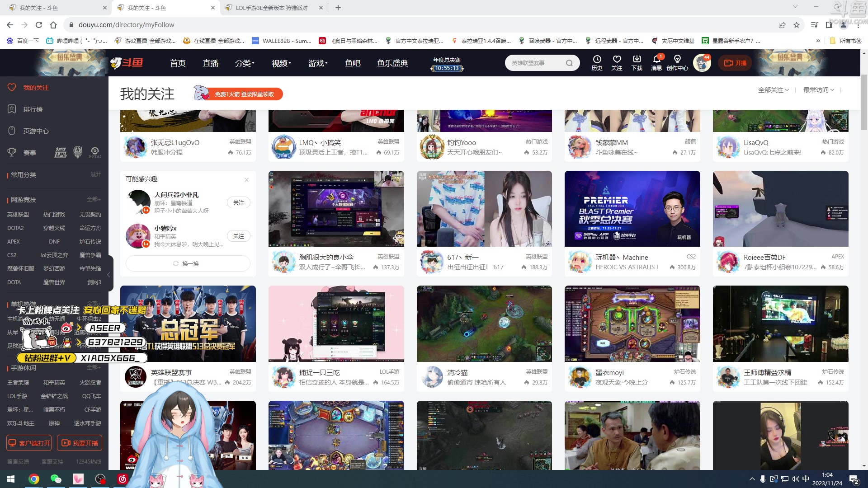This screenshot has height=488, width=868.
Task: Click the LPL league icon in sidebar
Action: tap(61, 153)
